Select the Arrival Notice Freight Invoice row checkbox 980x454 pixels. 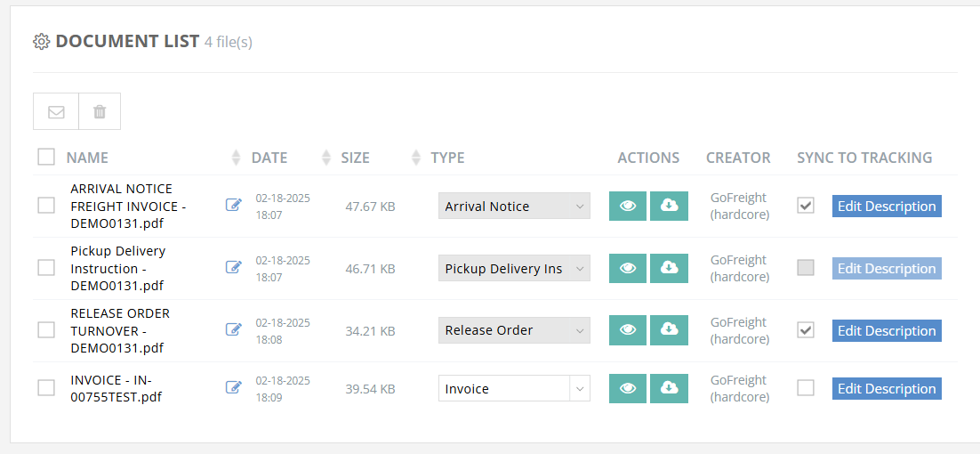tap(46, 206)
